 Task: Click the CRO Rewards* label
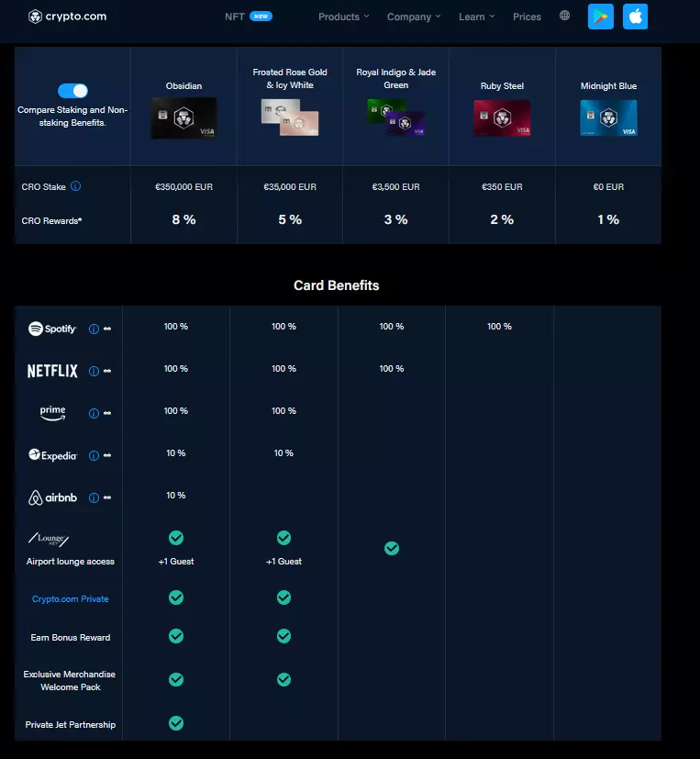pos(51,221)
